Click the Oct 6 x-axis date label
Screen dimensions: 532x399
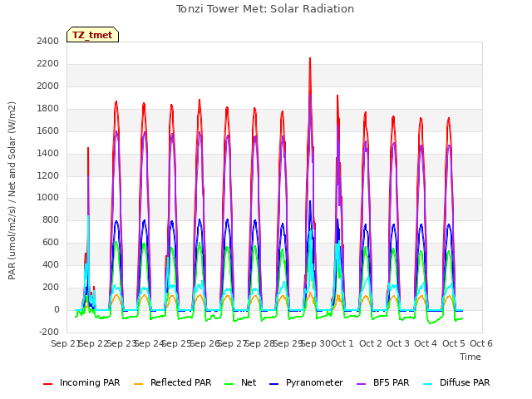coord(481,343)
